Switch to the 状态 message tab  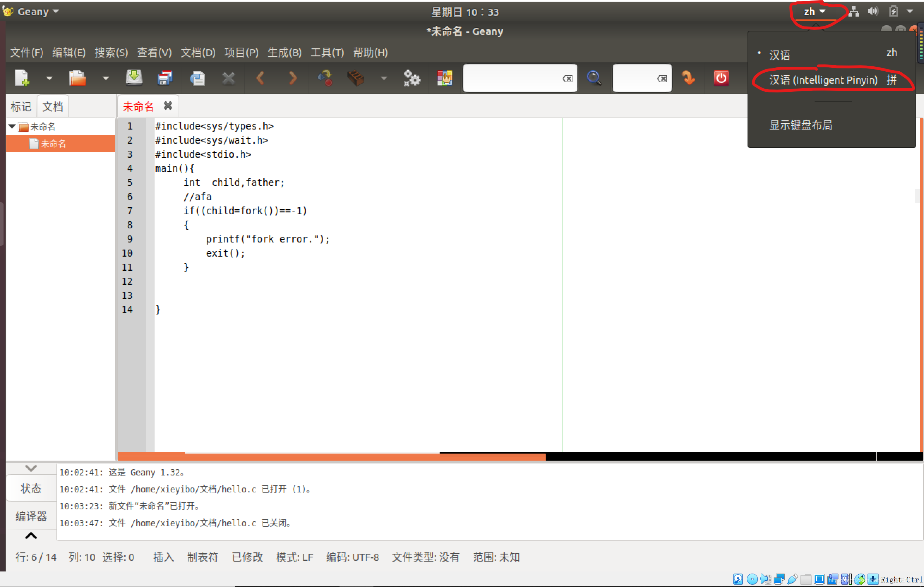click(x=31, y=489)
